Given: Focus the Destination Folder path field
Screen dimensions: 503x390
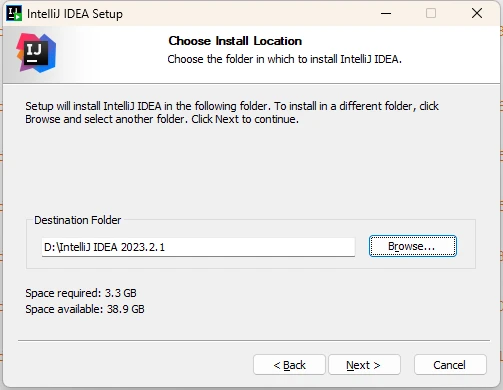Looking at the screenshot, I should pos(198,247).
